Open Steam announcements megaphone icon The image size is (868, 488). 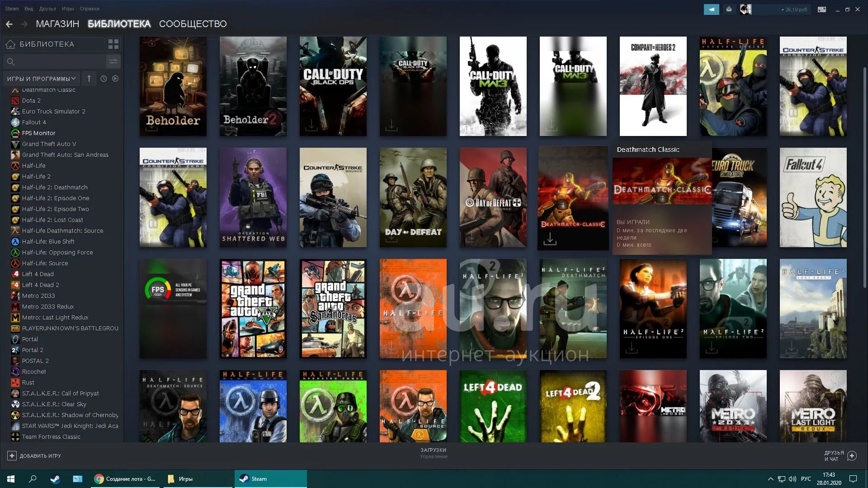pyautogui.click(x=711, y=9)
